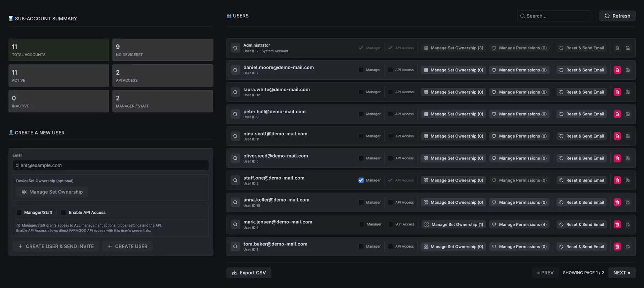This screenshot has height=288, width=644.
Task: Click Manage Set Ownership in create user form
Action: coord(52,192)
